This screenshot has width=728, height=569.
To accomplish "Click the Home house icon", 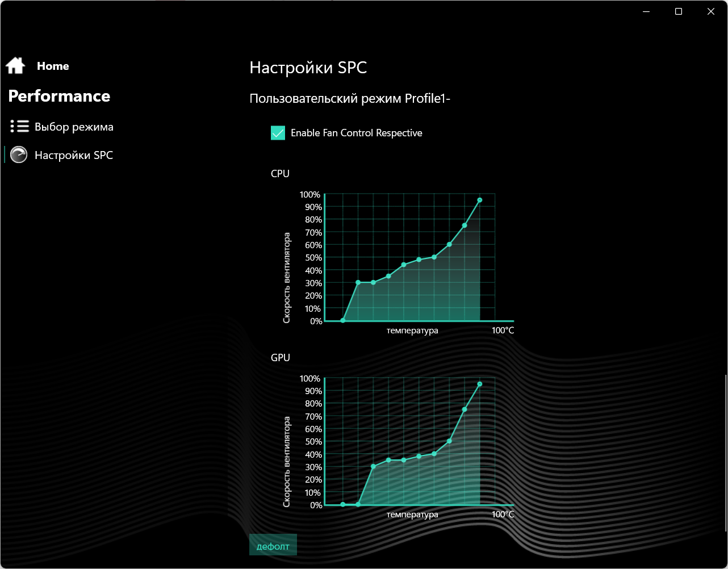I will click(x=15, y=66).
